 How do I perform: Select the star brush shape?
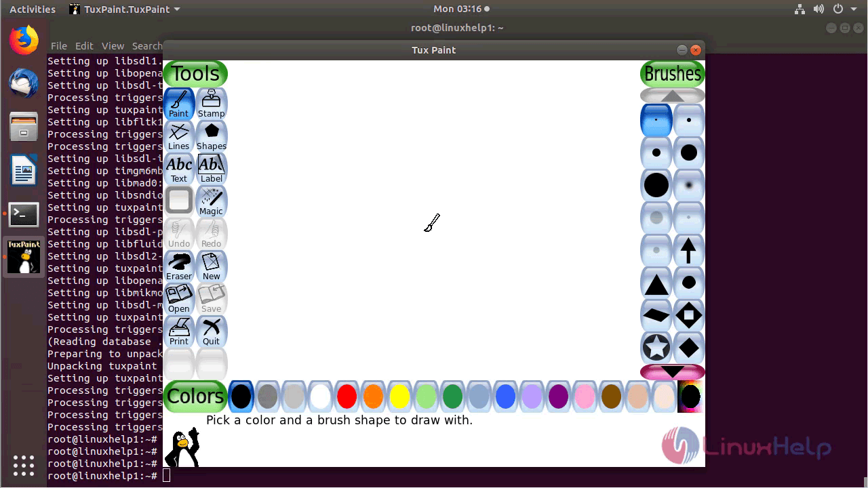656,348
